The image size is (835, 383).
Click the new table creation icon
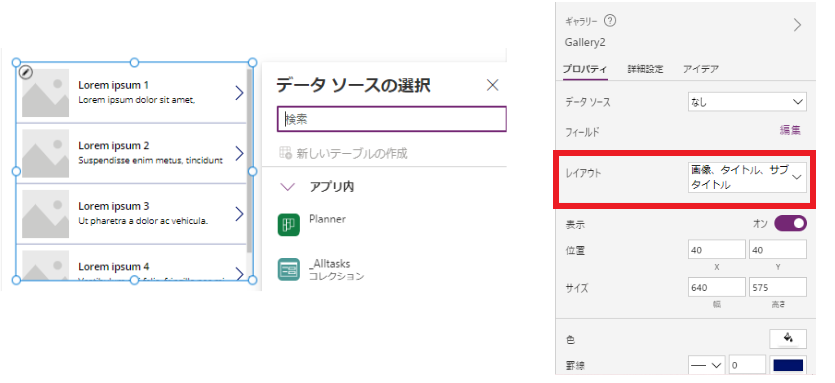click(285, 153)
